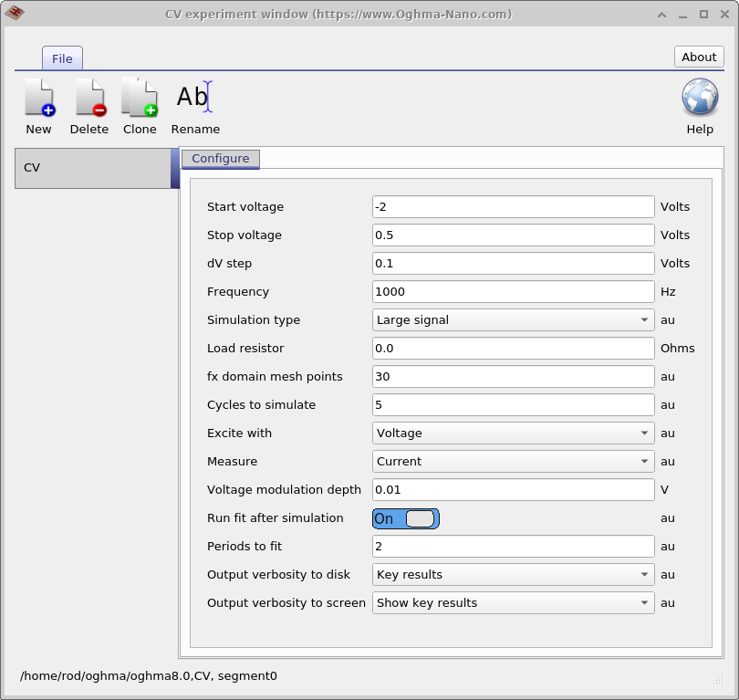
Task: Open Output verbosity to screen dropdown
Action: (512, 602)
